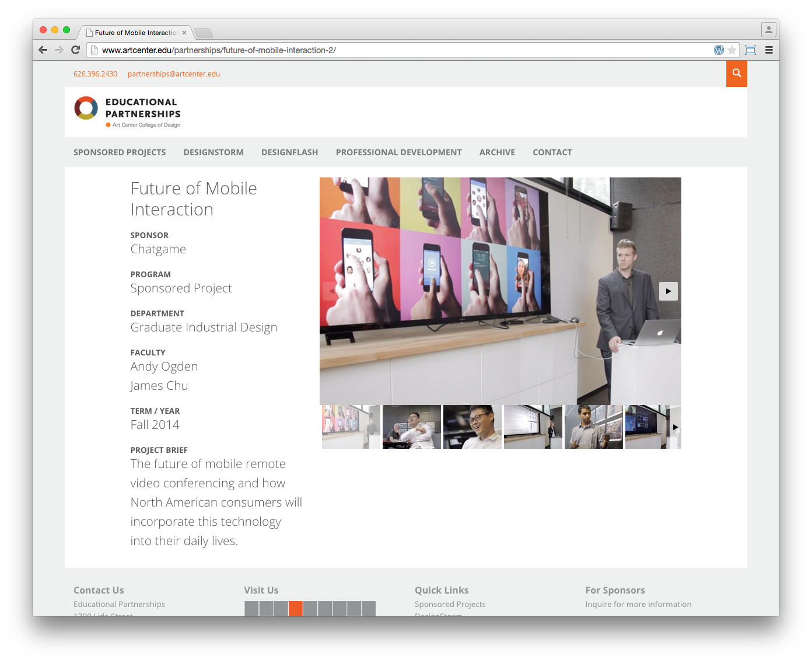Open DesignFlash menu item
The height and width of the screenshot is (663, 812).
click(x=290, y=152)
